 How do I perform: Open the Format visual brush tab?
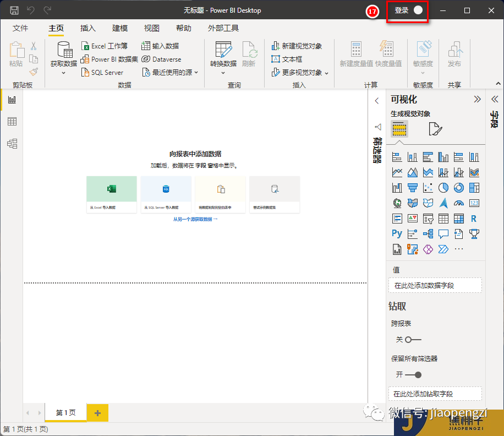coord(435,129)
